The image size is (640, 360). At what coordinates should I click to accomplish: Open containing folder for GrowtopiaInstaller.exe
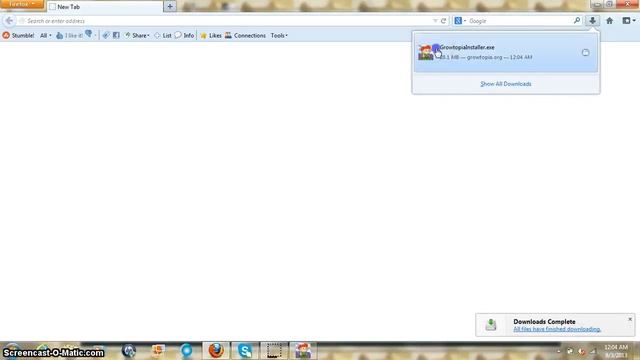585,53
